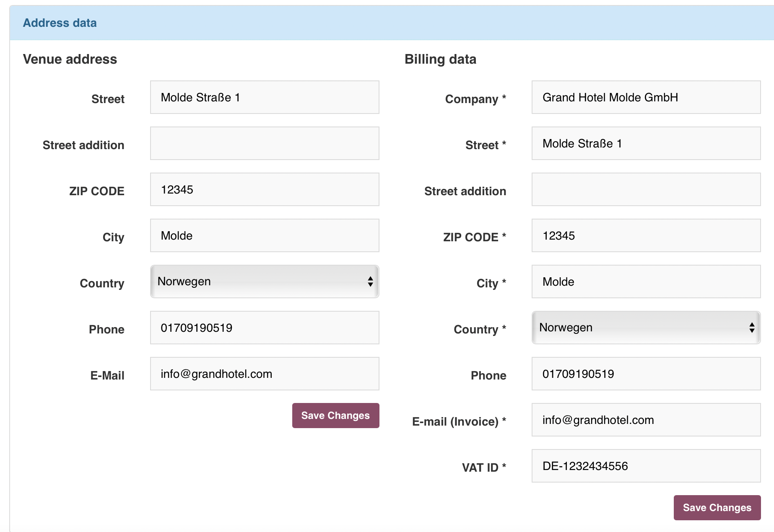Click the Billing data section heading
Image resolution: width=774 pixels, height=532 pixels.
(x=440, y=59)
